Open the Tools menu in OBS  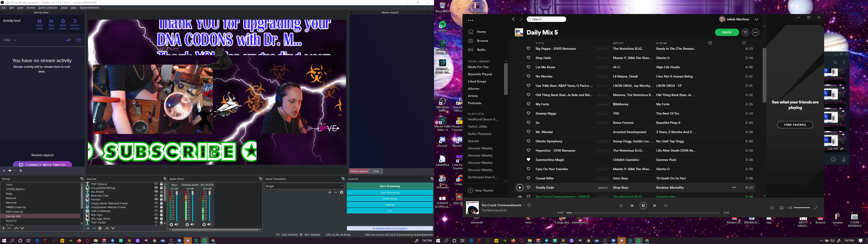coord(64,8)
